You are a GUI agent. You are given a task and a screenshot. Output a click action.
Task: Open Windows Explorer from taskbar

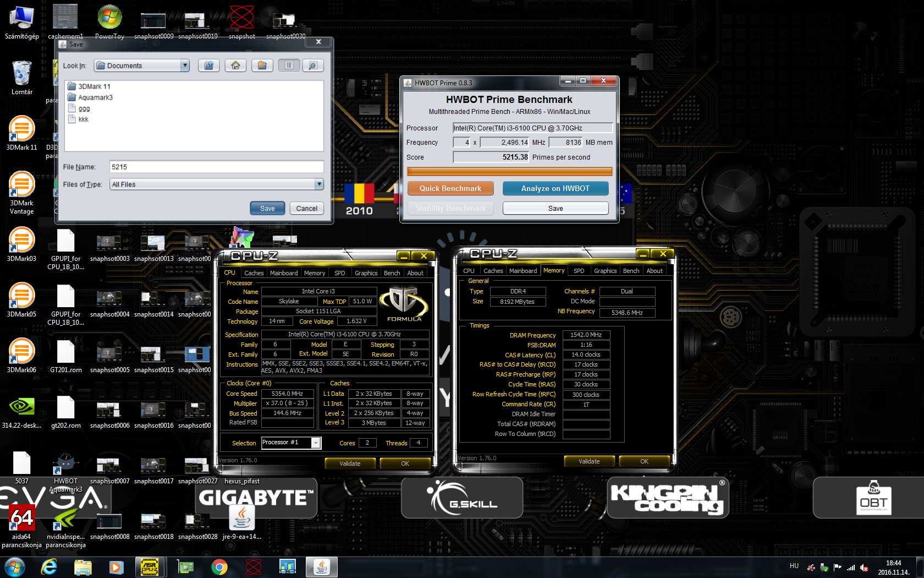coord(82,566)
